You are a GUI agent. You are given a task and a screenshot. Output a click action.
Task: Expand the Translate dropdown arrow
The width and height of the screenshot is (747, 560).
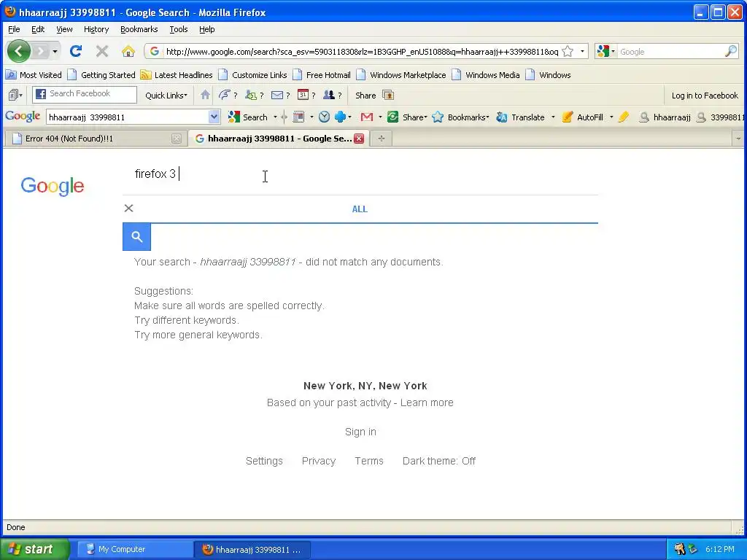553,117
